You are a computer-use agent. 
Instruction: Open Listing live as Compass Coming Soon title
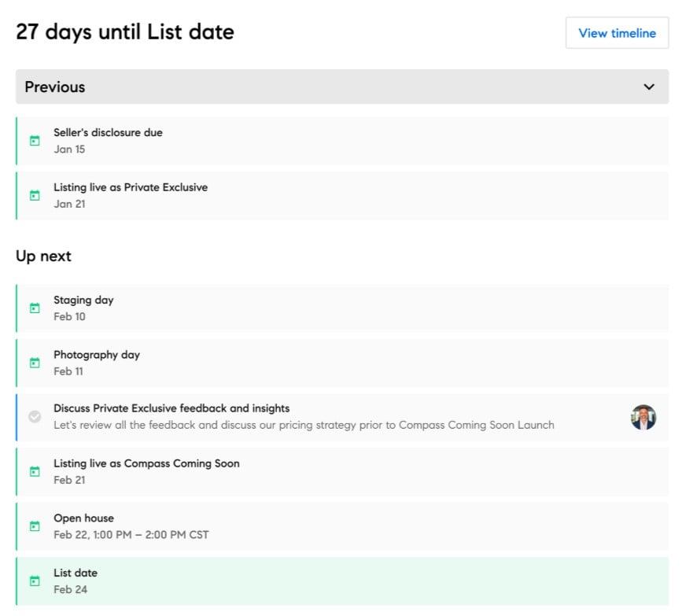coord(146,463)
